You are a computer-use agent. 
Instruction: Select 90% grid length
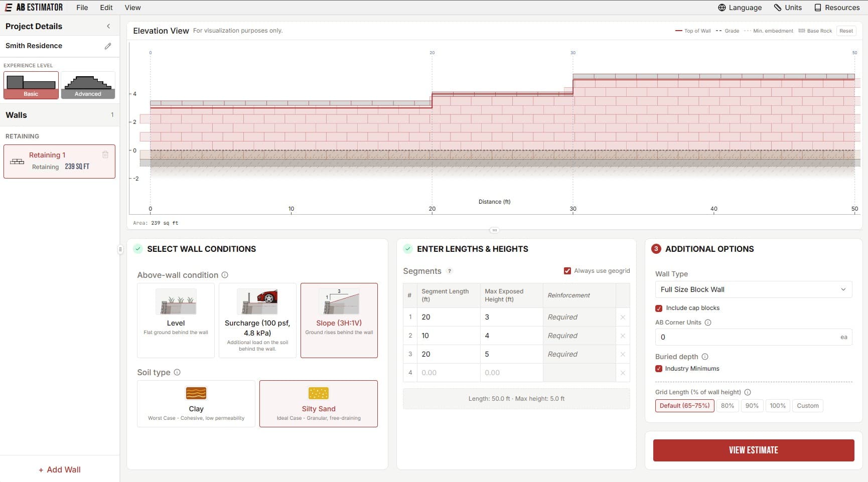[x=752, y=406]
